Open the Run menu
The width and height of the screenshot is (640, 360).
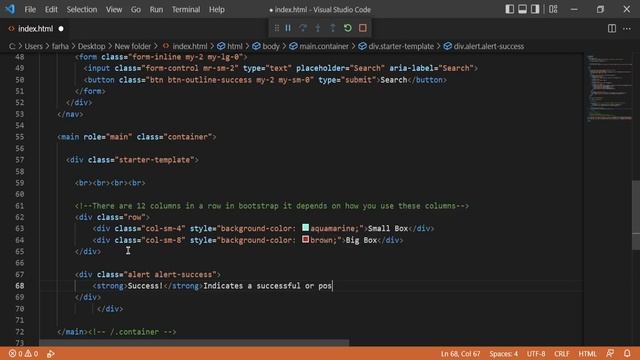(156, 9)
